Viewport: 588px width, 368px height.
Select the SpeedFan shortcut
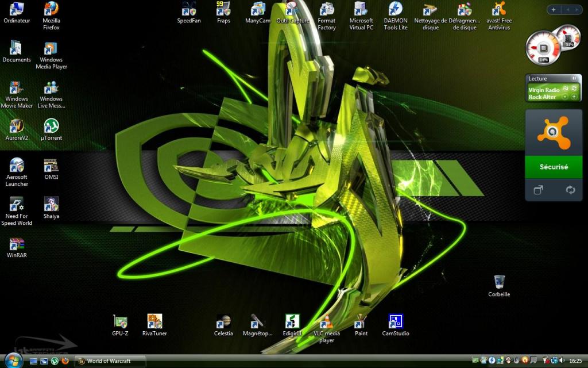coord(189,13)
